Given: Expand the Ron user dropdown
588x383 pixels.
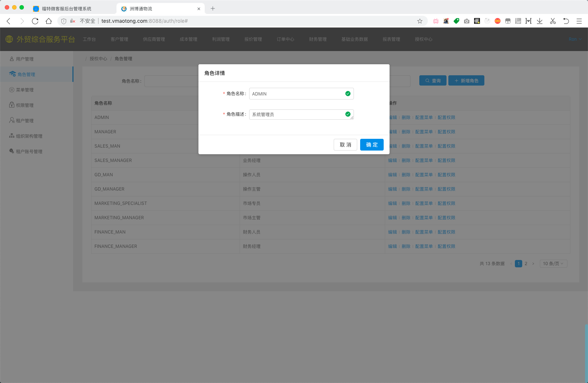Looking at the screenshot, I should (x=575, y=39).
